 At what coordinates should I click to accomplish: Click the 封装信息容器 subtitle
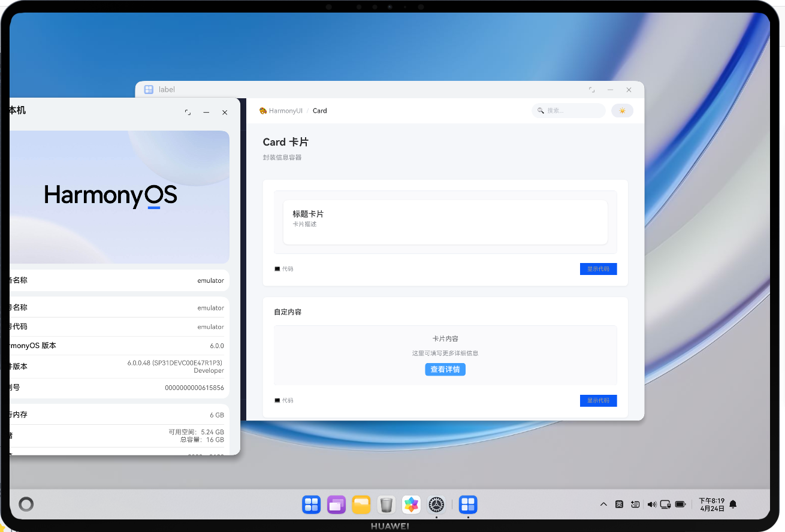[282, 158]
